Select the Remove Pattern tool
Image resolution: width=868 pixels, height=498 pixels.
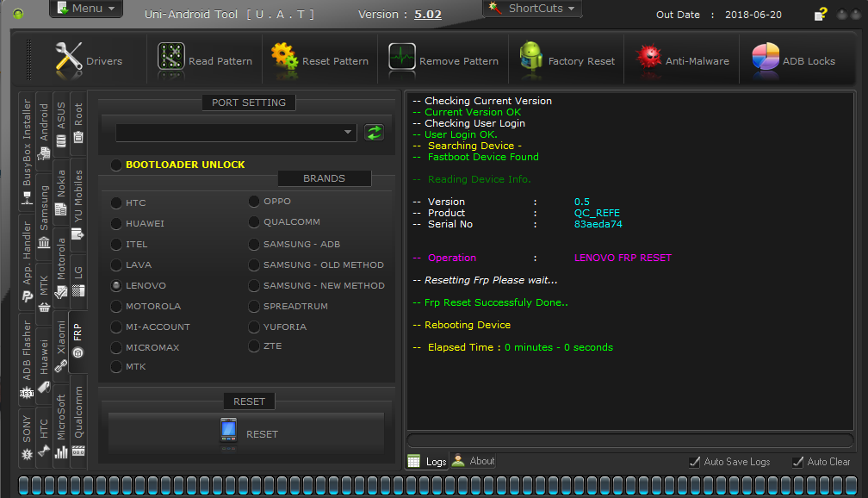point(443,60)
